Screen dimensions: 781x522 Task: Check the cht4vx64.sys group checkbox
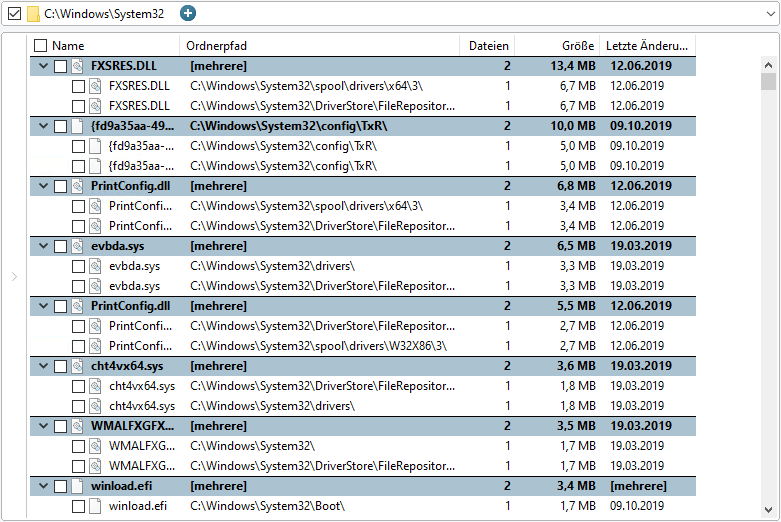tap(60, 366)
